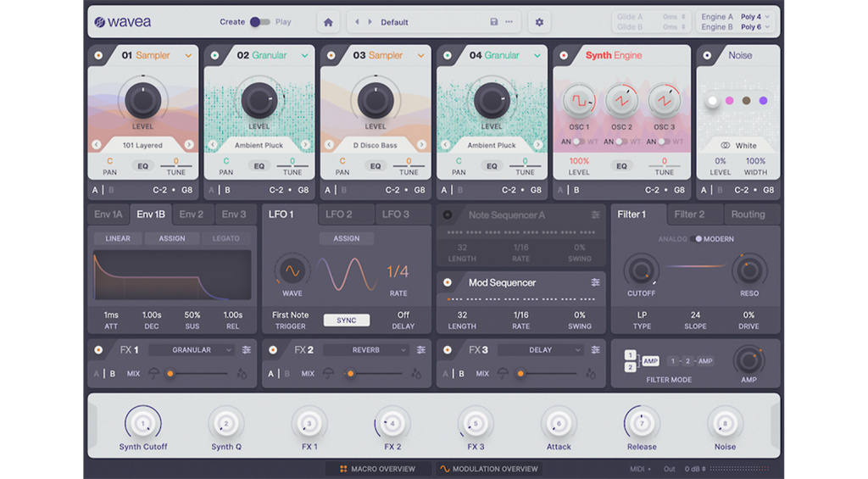Image resolution: width=868 pixels, height=479 pixels.
Task: Toggle Noise layer power button
Action: pyautogui.click(x=707, y=55)
